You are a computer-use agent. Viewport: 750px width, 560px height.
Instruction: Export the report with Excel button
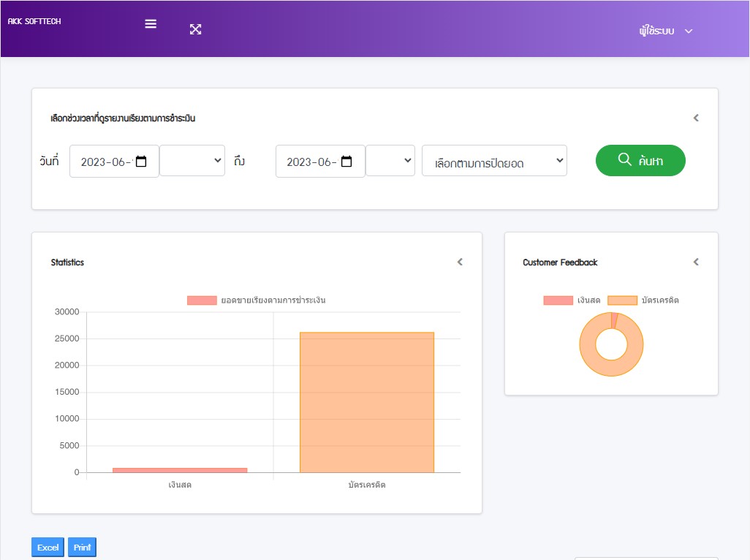(x=48, y=548)
